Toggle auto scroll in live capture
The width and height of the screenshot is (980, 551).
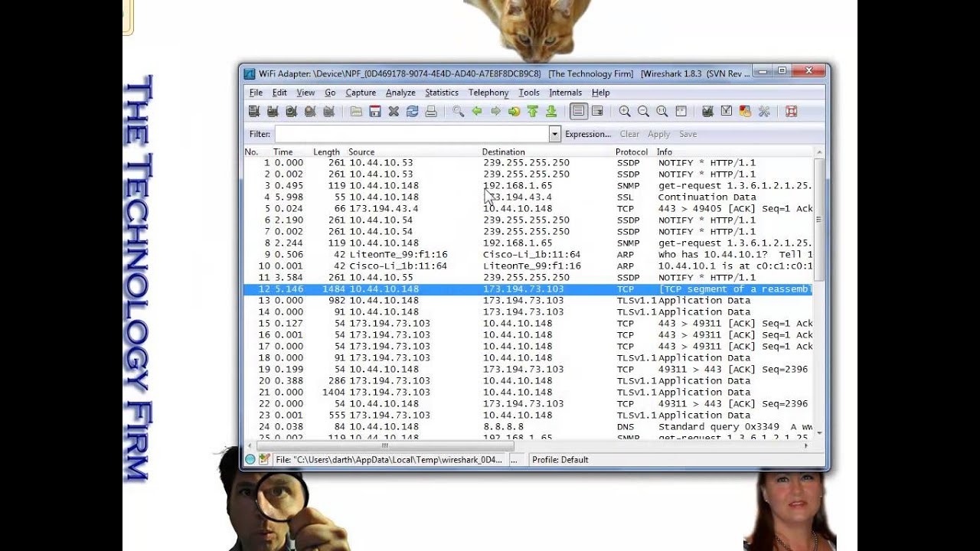pos(597,112)
